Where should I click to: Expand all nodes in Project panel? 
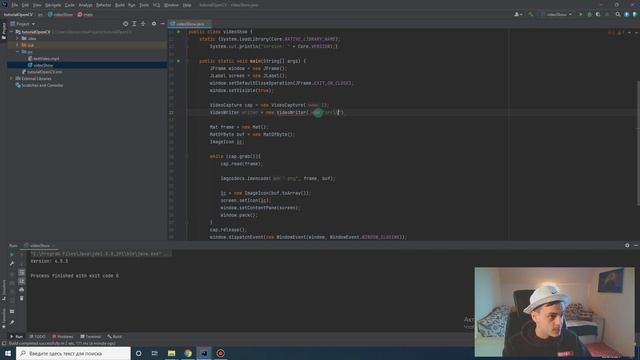pos(134,24)
